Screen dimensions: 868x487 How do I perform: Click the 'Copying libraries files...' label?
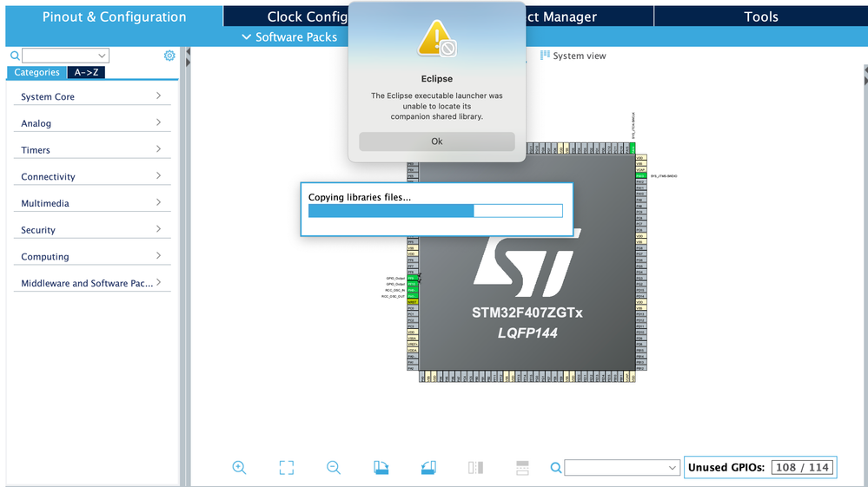click(360, 197)
